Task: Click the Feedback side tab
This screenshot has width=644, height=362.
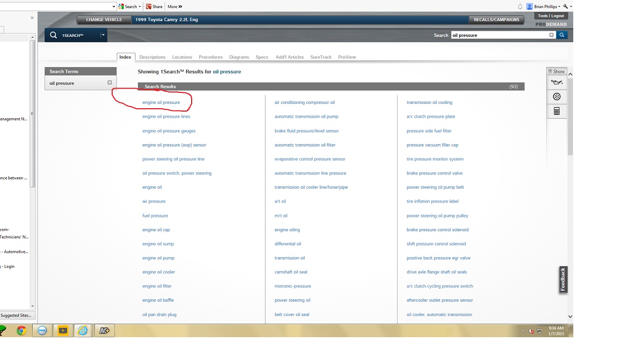Action: tap(563, 280)
